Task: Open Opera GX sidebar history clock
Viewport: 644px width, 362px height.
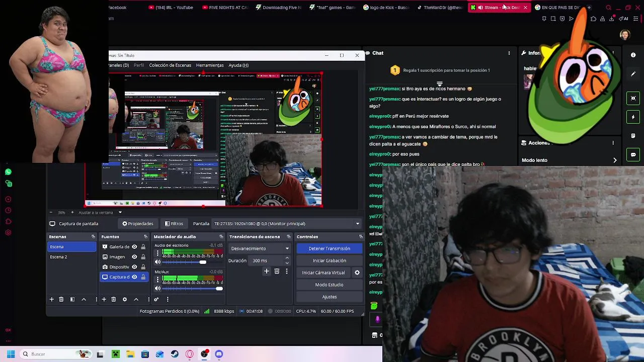Action: coord(8,210)
